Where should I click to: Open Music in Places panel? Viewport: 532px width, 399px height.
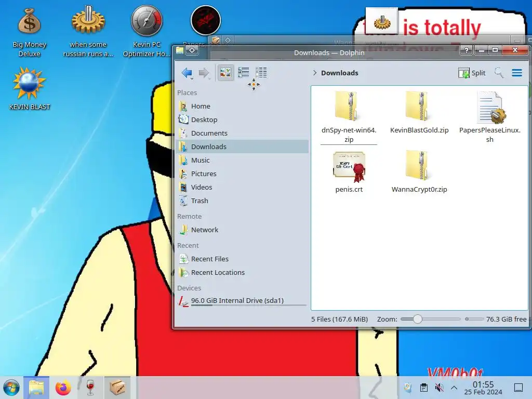click(x=242, y=160)
